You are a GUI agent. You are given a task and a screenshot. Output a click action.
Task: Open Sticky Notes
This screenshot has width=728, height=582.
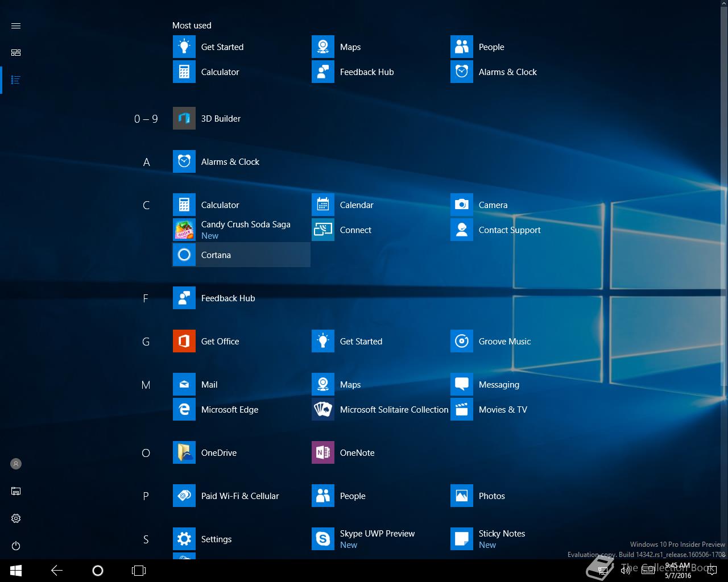click(519, 539)
